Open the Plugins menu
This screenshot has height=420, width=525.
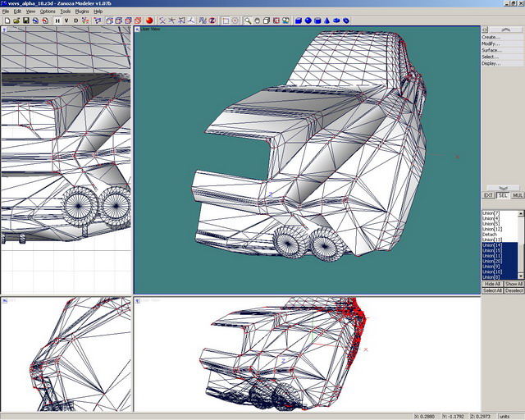pos(81,11)
